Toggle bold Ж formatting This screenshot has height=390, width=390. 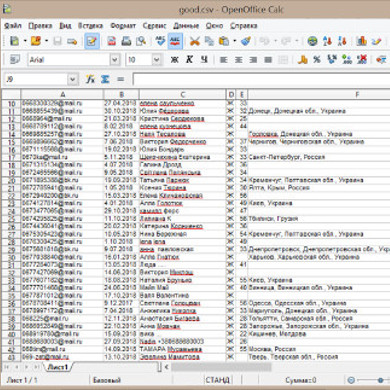[174, 60]
